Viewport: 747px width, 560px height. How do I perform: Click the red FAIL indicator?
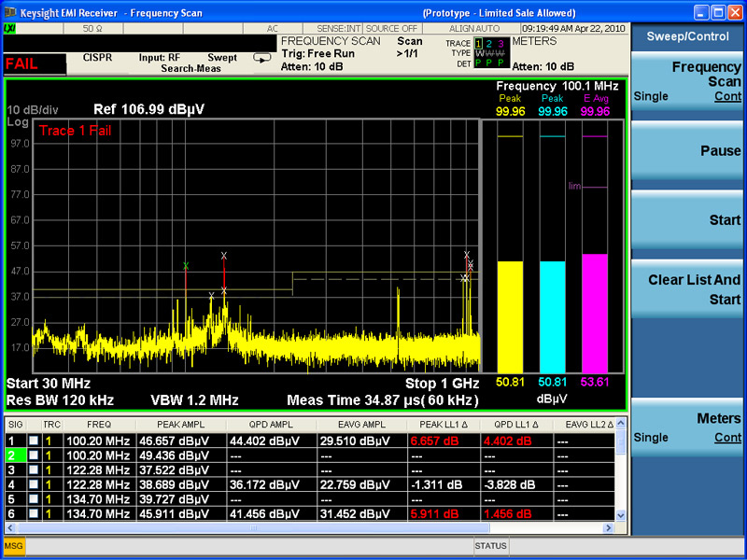coord(22,63)
